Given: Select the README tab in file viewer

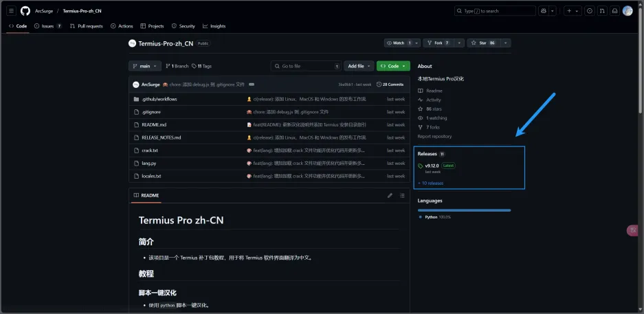Looking at the screenshot, I should 146,195.
